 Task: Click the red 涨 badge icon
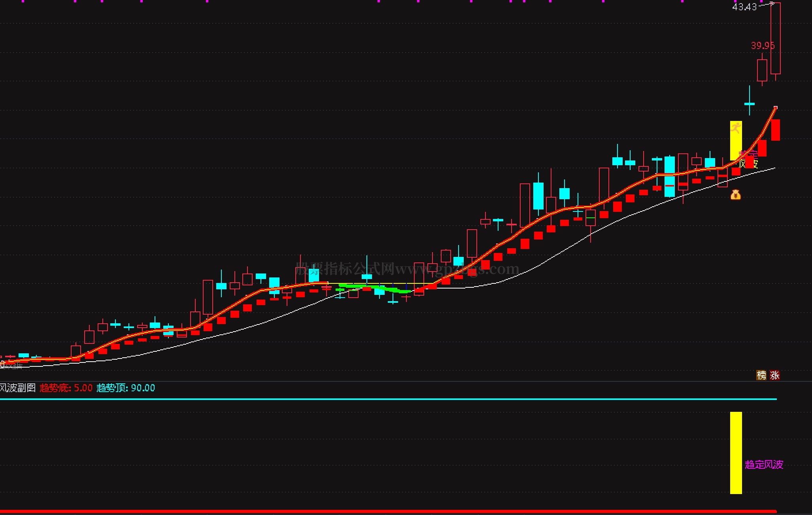tap(774, 375)
